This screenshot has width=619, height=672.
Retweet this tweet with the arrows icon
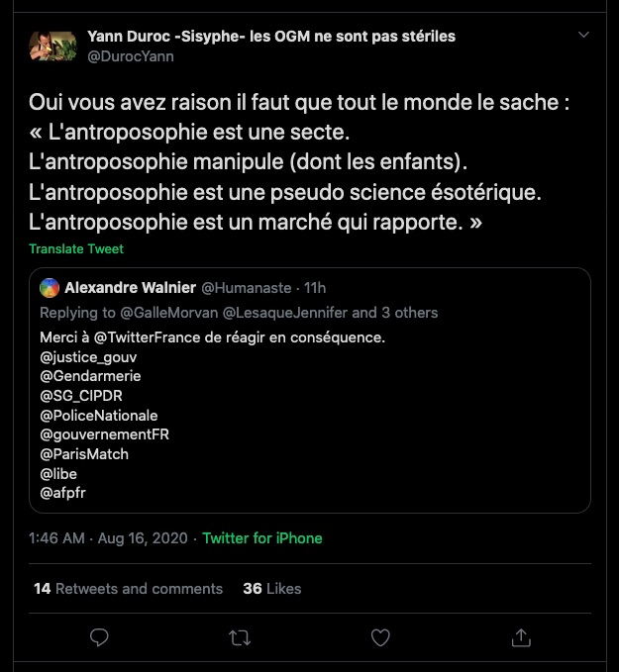(240, 638)
